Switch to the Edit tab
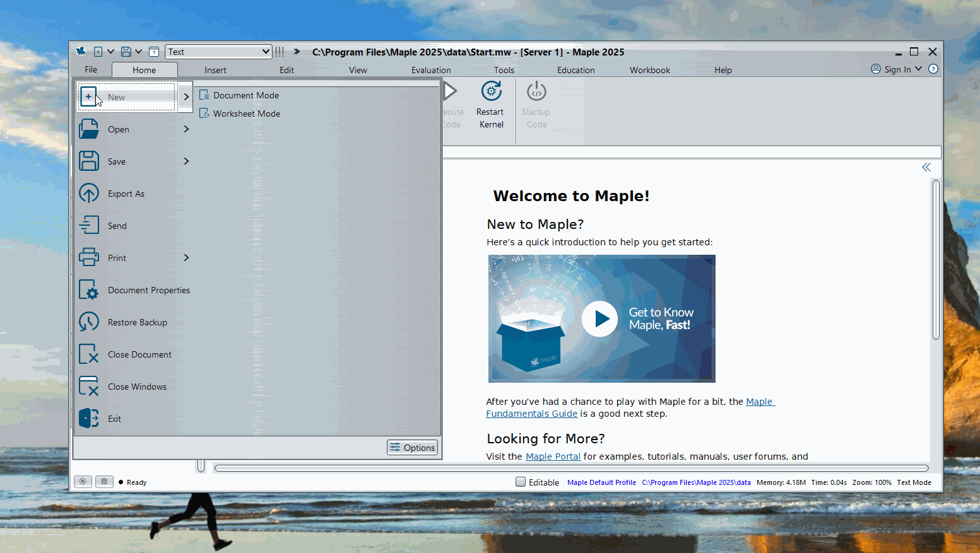980x553 pixels. [x=286, y=70]
